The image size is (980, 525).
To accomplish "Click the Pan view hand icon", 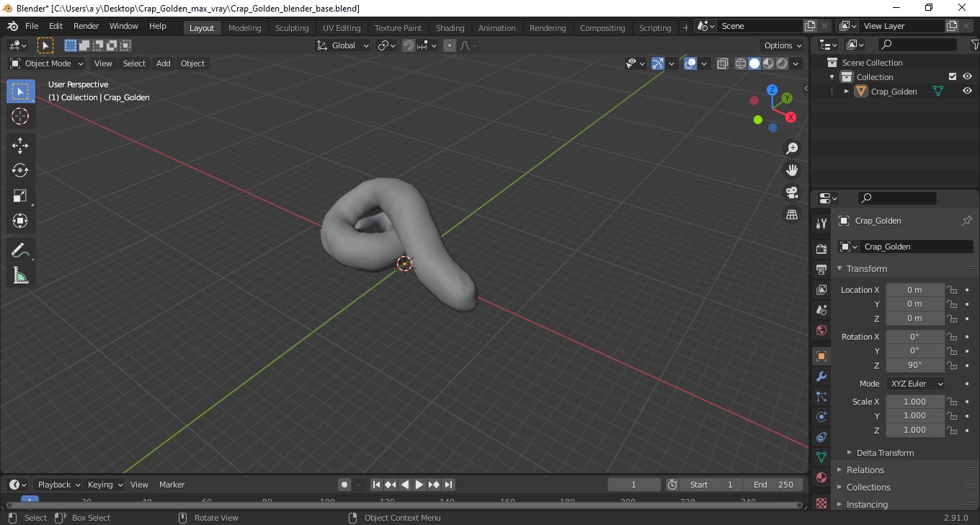I will coord(792,170).
